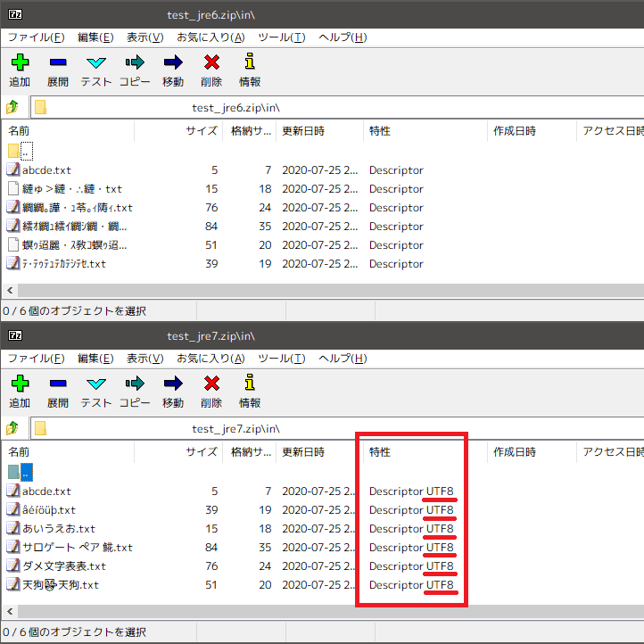Select garbled file of size 84 in test_jre6.zip
644x644 pixels.
pyautogui.click(x=68, y=227)
